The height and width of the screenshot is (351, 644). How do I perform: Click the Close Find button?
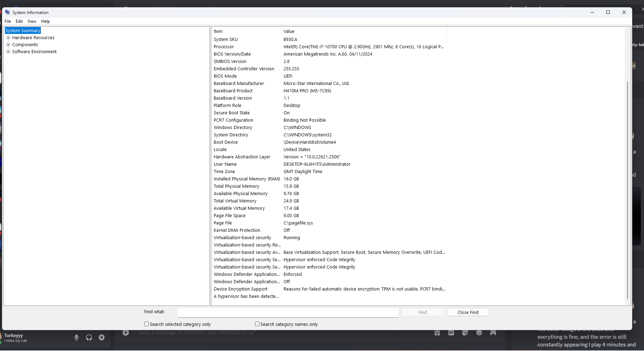pyautogui.click(x=468, y=312)
